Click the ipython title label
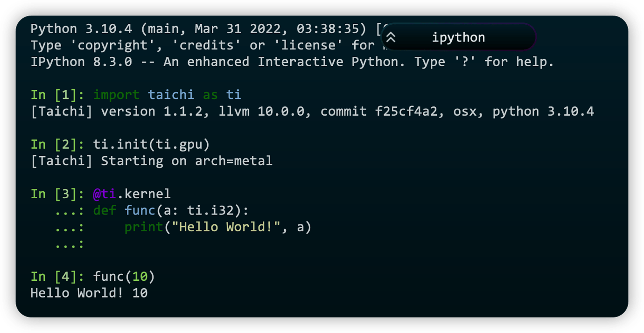 [x=458, y=37]
